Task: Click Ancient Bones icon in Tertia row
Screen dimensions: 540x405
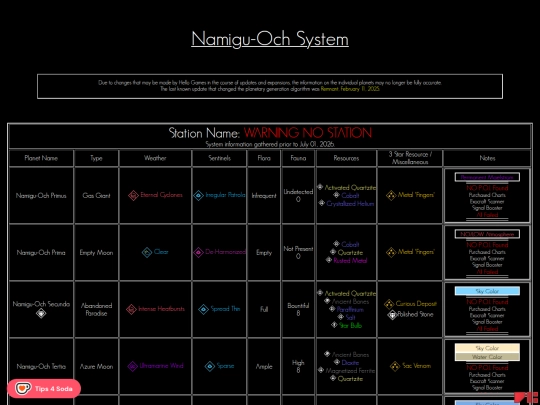Action: (327, 354)
